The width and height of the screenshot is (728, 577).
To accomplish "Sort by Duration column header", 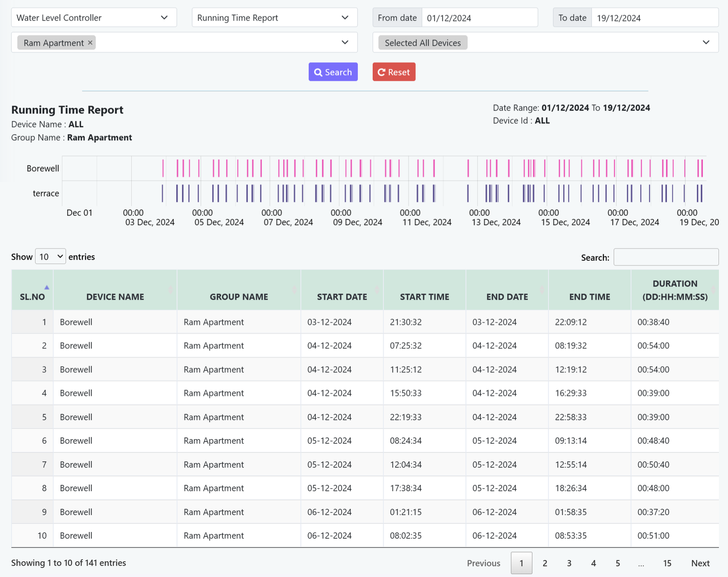I will click(675, 290).
